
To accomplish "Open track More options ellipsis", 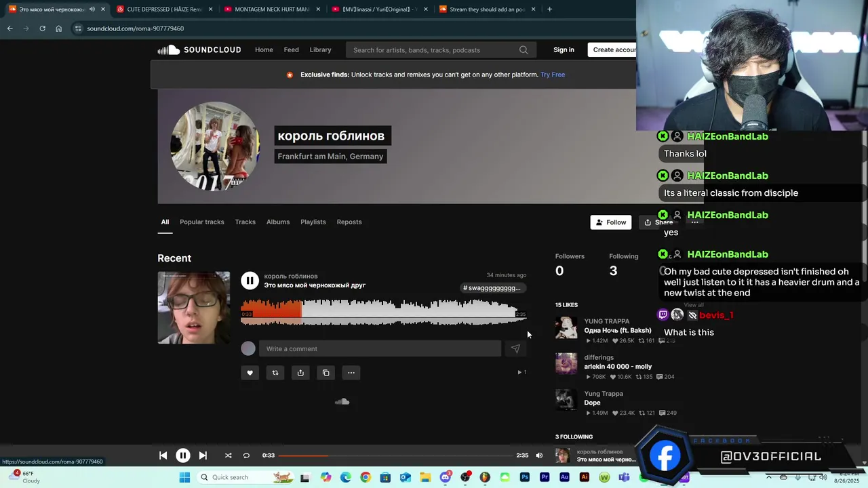I will (351, 373).
